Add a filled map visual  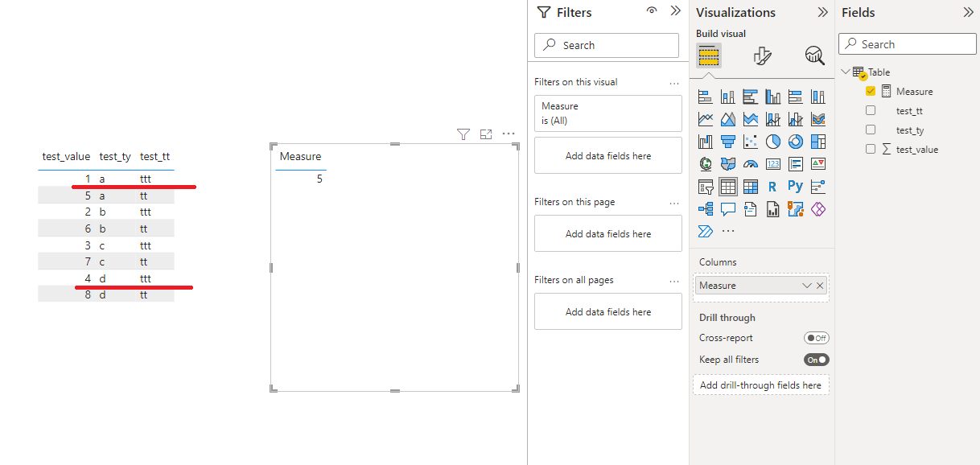tap(728, 164)
